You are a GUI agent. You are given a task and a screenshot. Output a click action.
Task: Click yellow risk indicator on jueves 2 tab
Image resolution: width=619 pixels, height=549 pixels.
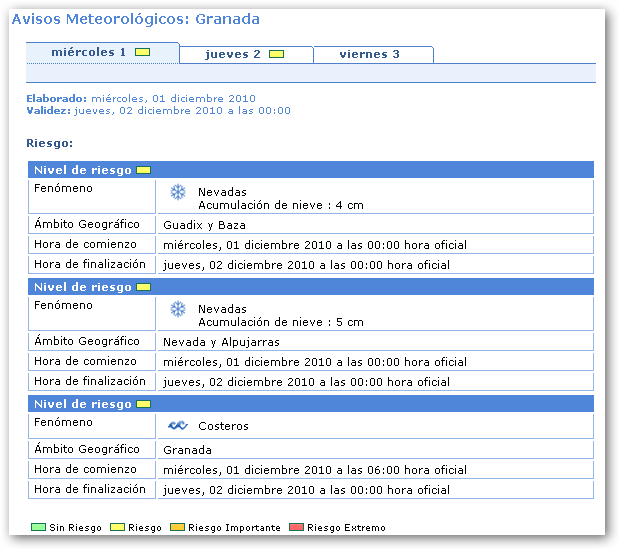pos(277,54)
